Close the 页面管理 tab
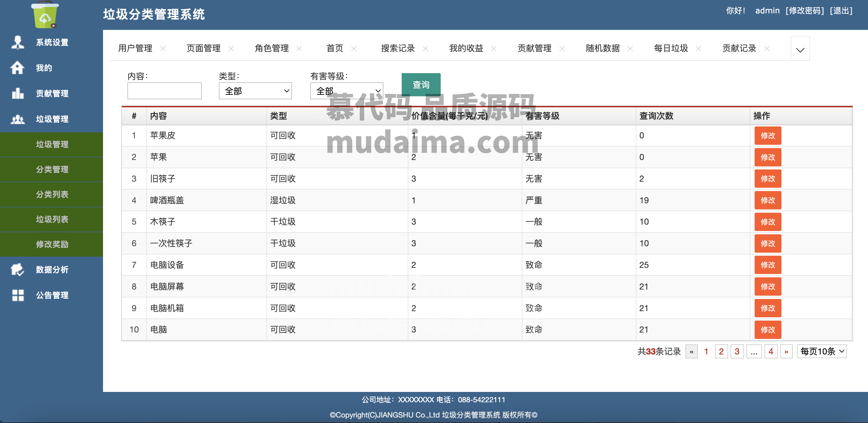 [x=231, y=48]
